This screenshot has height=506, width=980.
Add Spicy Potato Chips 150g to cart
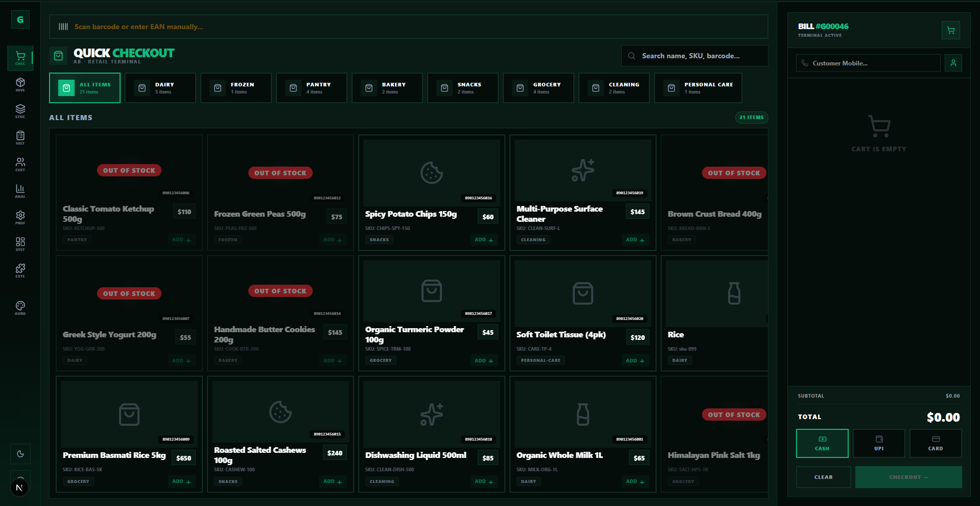[x=484, y=240]
